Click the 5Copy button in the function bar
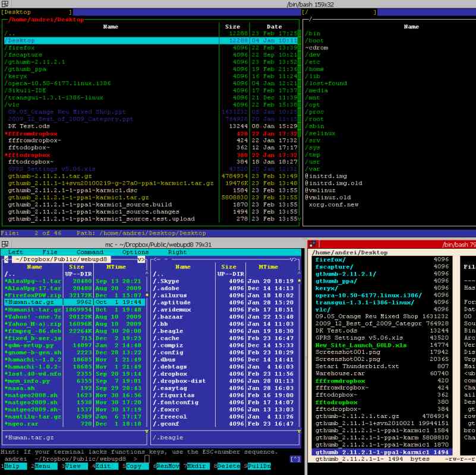The height and width of the screenshot is (475, 476). pos(132,468)
